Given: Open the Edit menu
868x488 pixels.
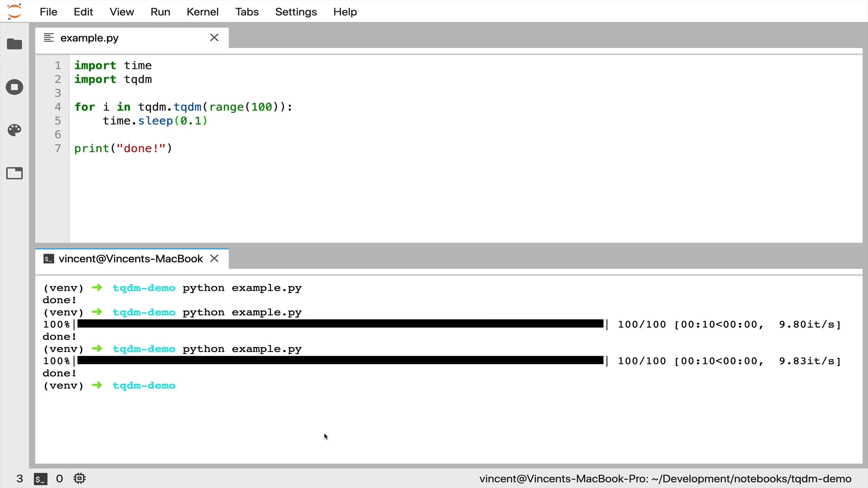Looking at the screenshot, I should click(83, 12).
